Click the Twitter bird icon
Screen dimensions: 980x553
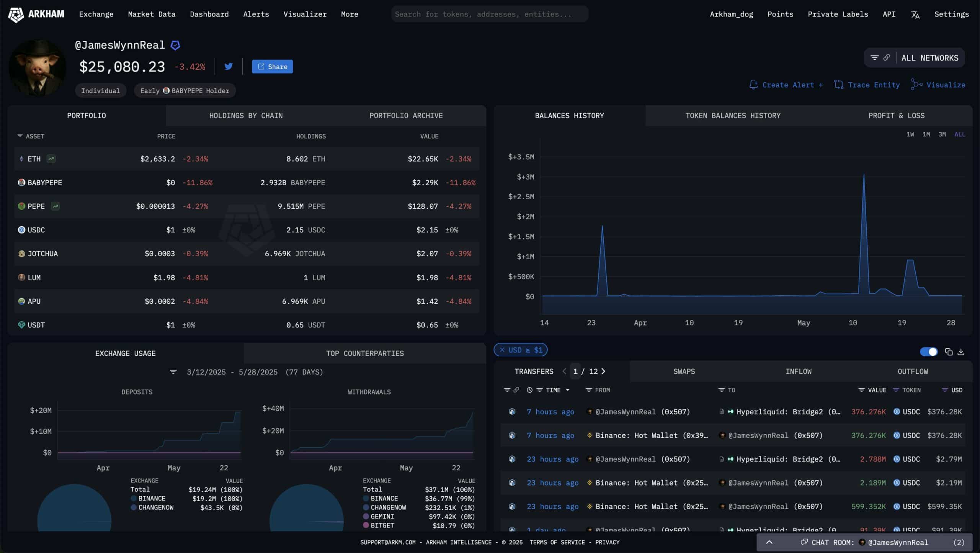click(229, 67)
